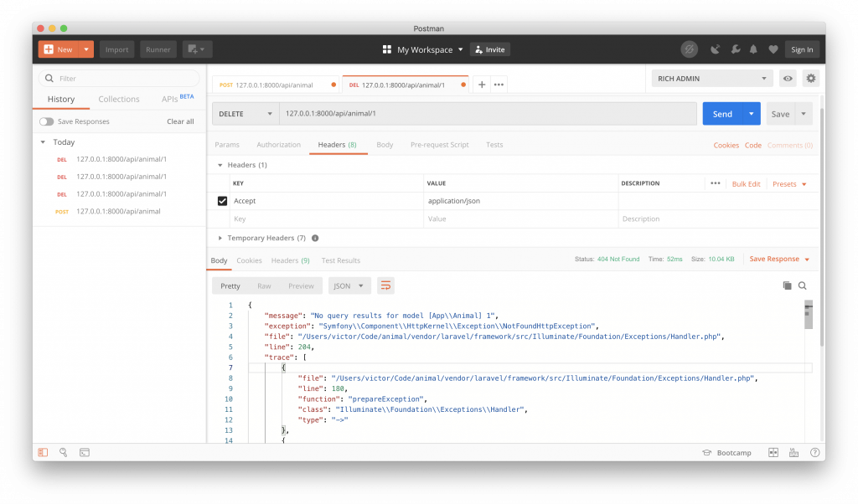This screenshot has height=504, width=858.
Task: Open the Send button dropdown arrow
Action: 752,114
